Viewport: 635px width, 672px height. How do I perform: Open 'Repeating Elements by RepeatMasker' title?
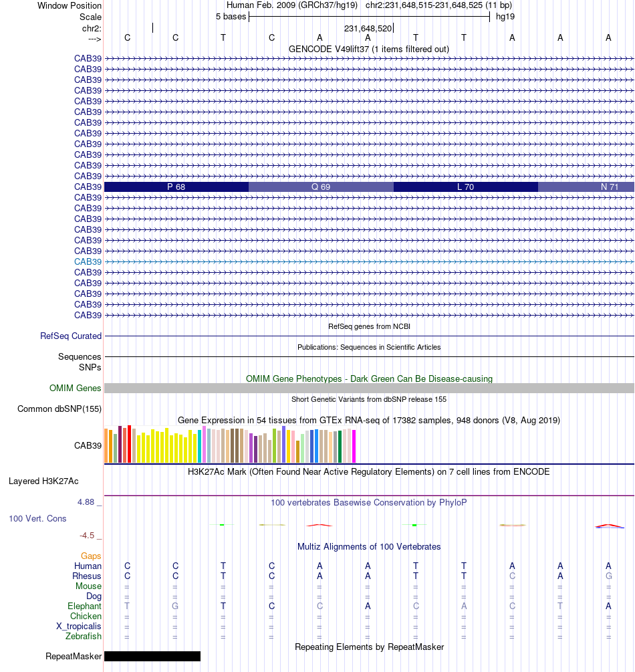(x=369, y=647)
